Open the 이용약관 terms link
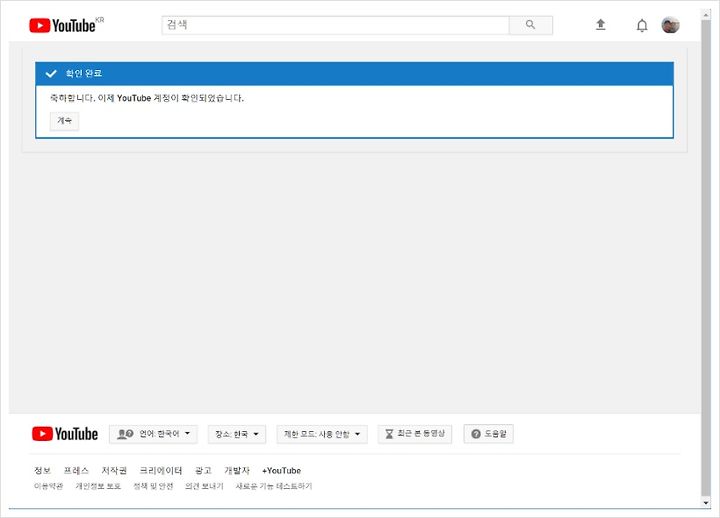Screen dimensions: 720x518 pos(48,486)
